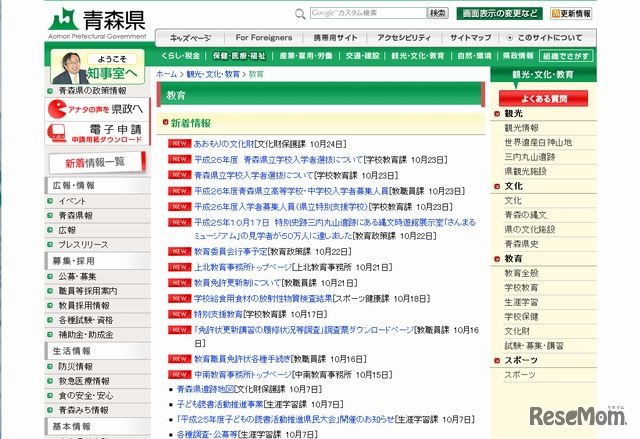
Task: Open the 新着情報一覧 button
Action: [x=97, y=162]
